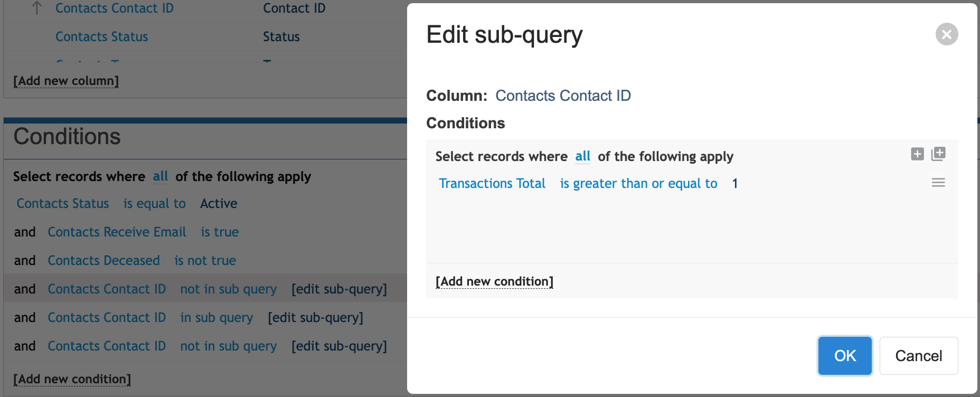Edit the condition value 1
The width and height of the screenshot is (980, 397).
(734, 183)
